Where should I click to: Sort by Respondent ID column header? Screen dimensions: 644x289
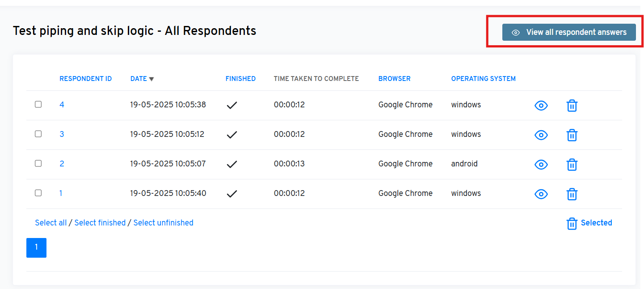pos(85,79)
